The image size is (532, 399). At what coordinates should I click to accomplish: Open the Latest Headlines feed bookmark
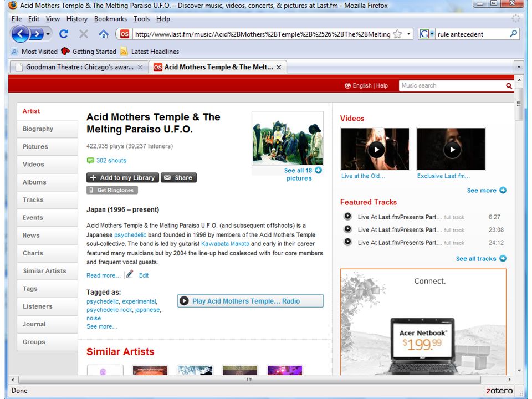[x=150, y=52]
